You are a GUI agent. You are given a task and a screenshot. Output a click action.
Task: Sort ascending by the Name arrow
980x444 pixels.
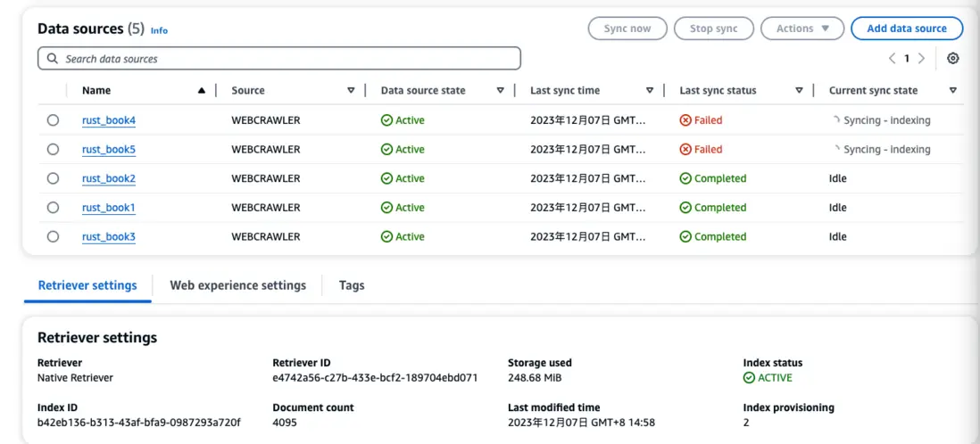[x=202, y=91]
